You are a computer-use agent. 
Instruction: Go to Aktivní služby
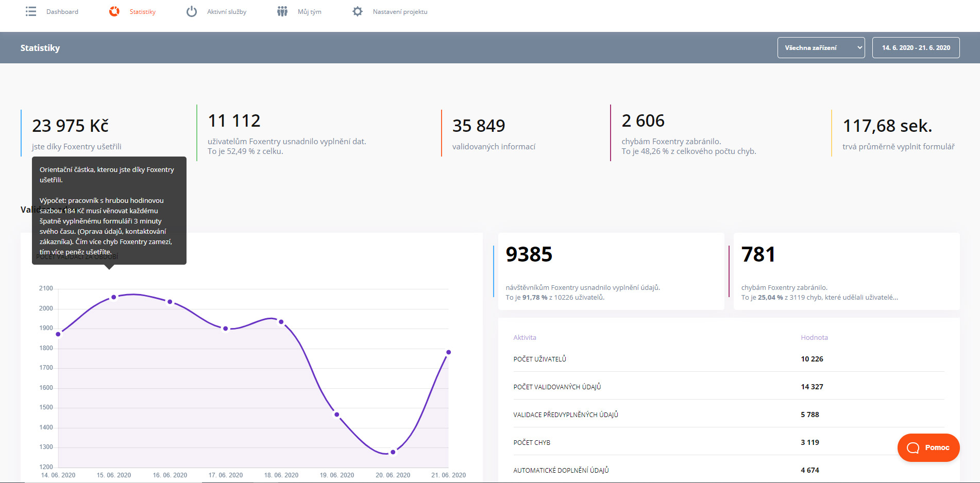(x=227, y=12)
